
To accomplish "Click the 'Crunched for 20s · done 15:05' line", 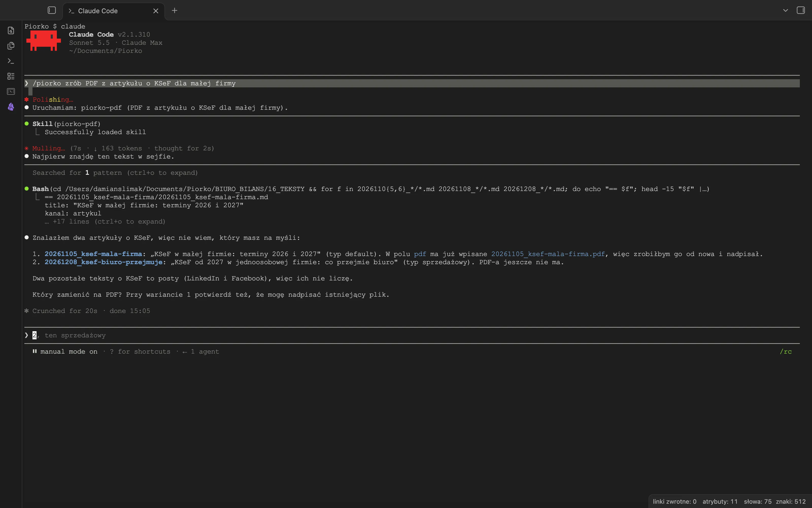I will [87, 311].
